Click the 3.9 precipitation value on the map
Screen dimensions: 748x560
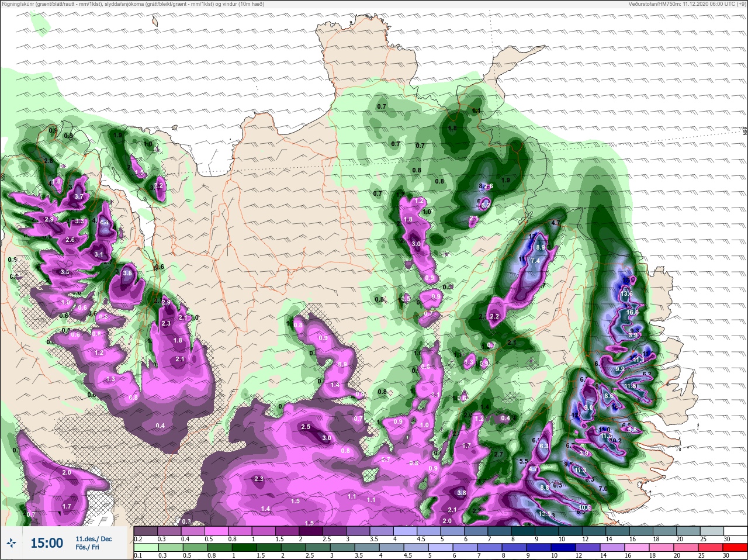click(x=583, y=453)
